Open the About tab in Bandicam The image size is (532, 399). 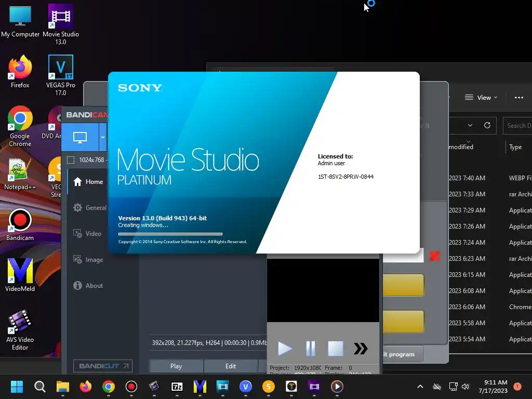click(88, 286)
